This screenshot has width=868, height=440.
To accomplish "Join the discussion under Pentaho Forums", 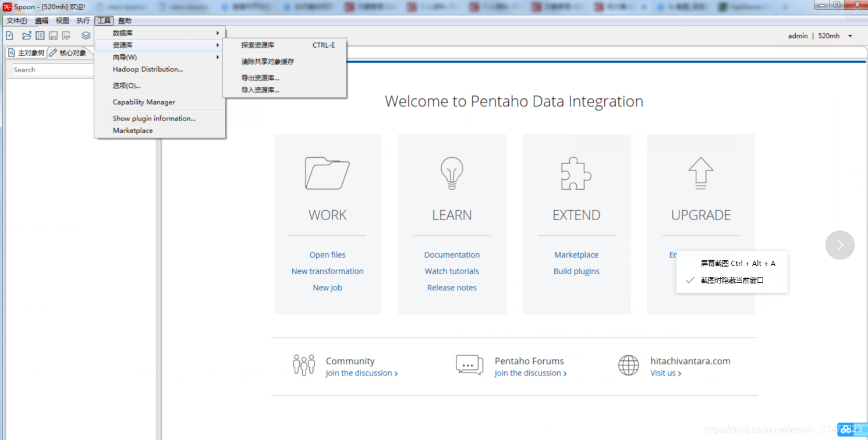I will (x=530, y=373).
